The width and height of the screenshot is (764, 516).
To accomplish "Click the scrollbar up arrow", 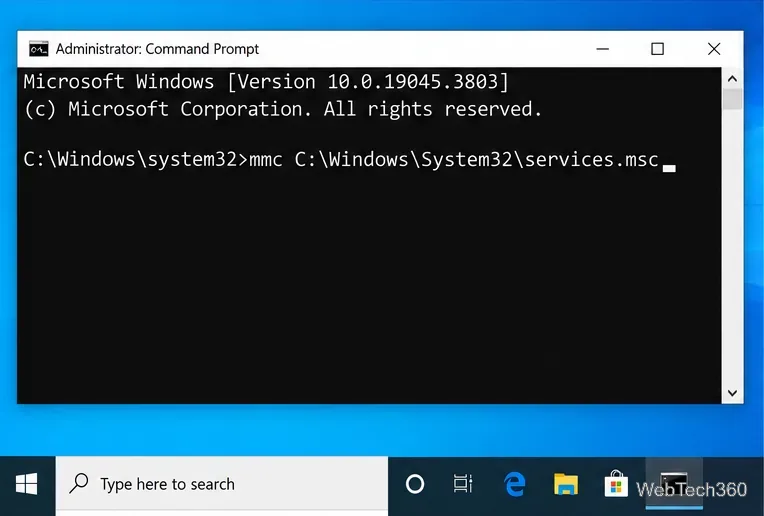I will [x=732, y=78].
